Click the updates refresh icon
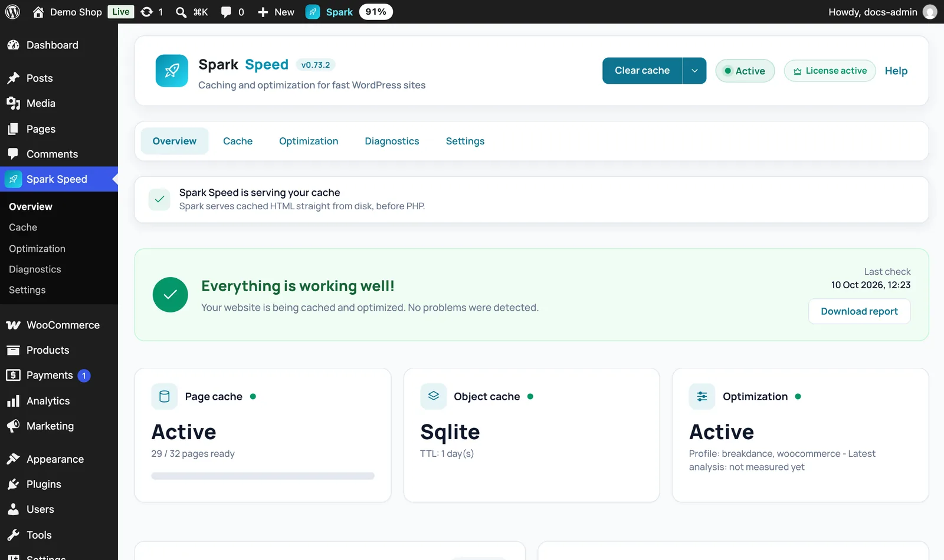The height and width of the screenshot is (560, 944). 146,12
